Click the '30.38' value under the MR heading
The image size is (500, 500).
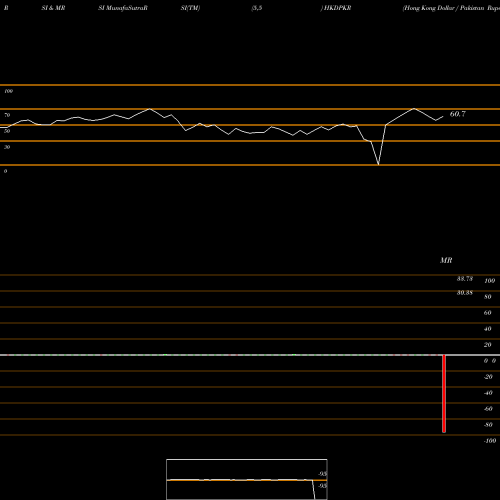click(465, 293)
